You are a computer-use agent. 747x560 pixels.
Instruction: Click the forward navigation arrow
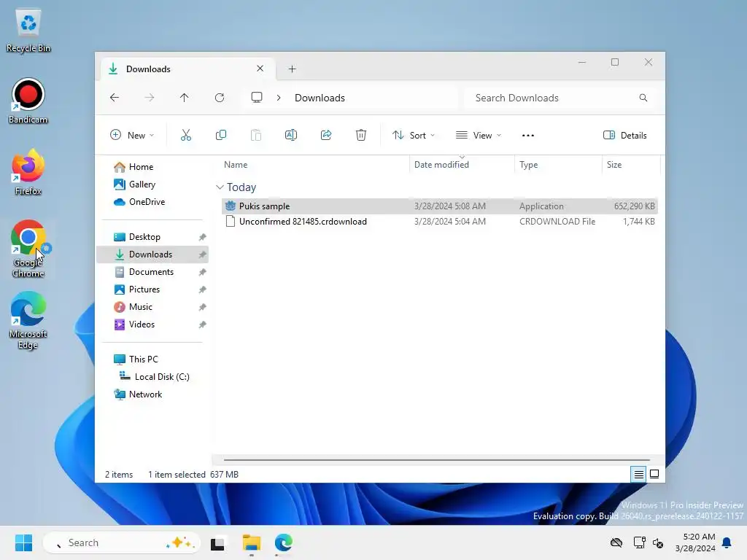tap(150, 98)
